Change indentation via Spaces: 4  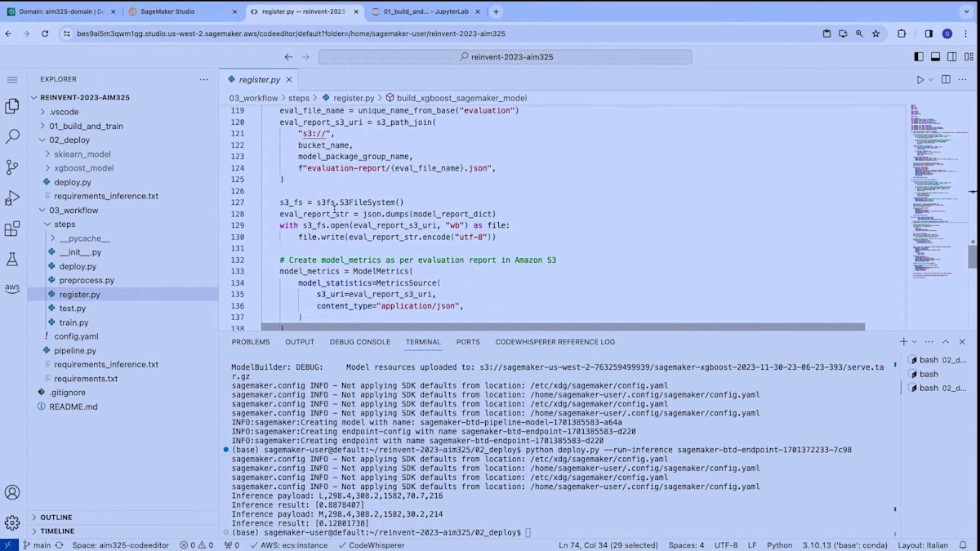(x=686, y=544)
